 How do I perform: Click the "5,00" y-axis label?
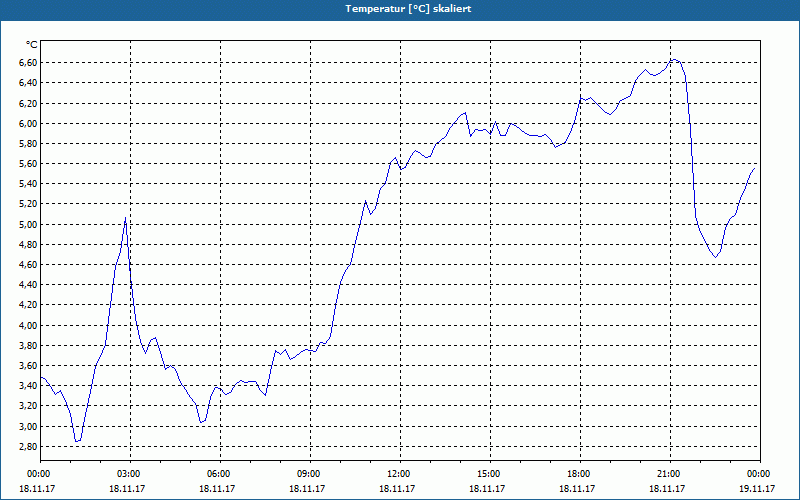[x=29, y=224]
